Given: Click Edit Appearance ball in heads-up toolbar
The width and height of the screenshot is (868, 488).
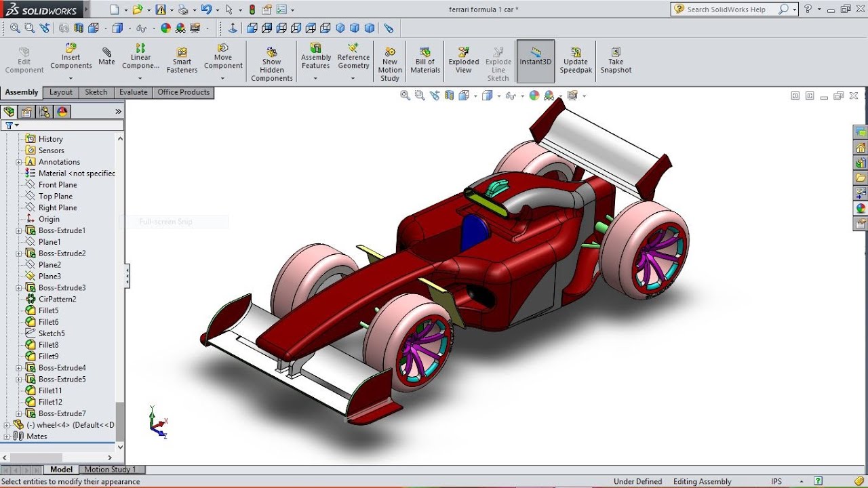Looking at the screenshot, I should [534, 96].
